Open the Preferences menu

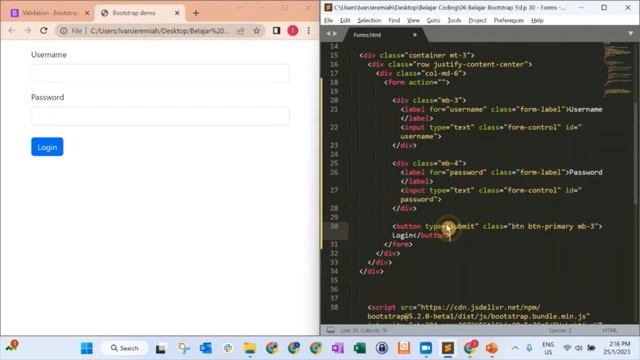click(509, 20)
